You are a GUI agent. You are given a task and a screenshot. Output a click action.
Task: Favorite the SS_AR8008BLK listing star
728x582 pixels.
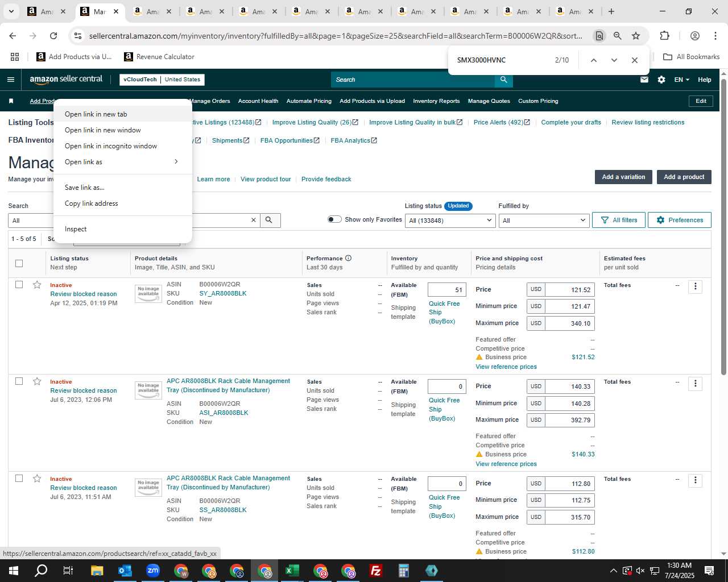point(37,479)
